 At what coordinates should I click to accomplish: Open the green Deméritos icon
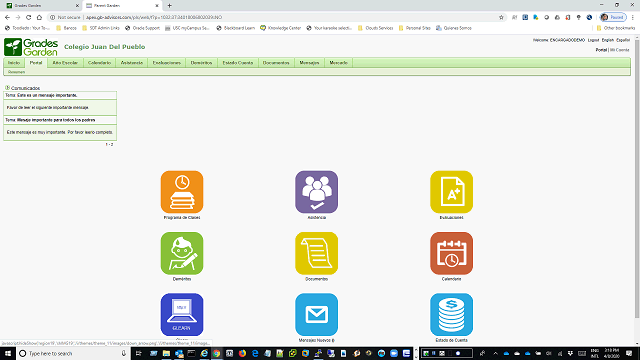coord(182,253)
